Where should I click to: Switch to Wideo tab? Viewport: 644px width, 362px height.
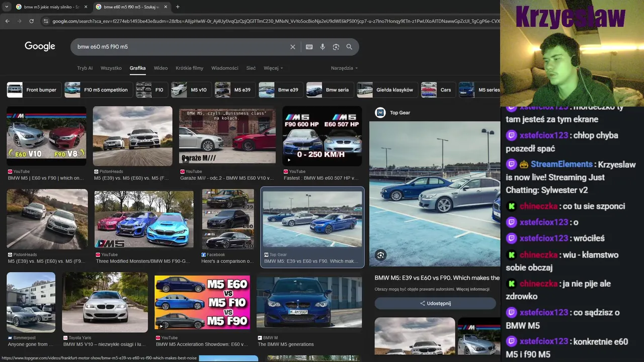[x=160, y=68]
